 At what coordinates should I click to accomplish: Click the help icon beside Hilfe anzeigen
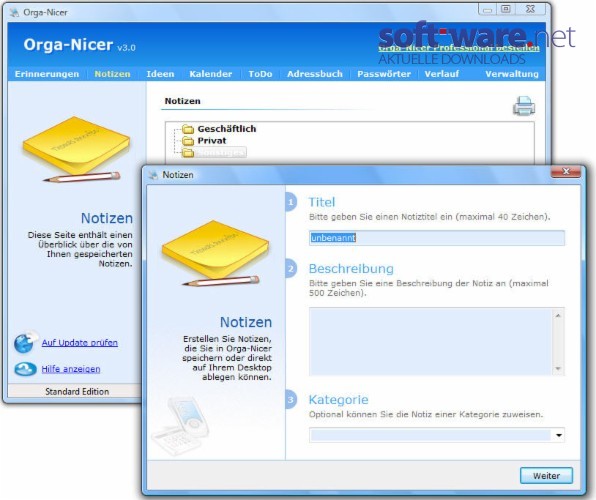pos(25,368)
